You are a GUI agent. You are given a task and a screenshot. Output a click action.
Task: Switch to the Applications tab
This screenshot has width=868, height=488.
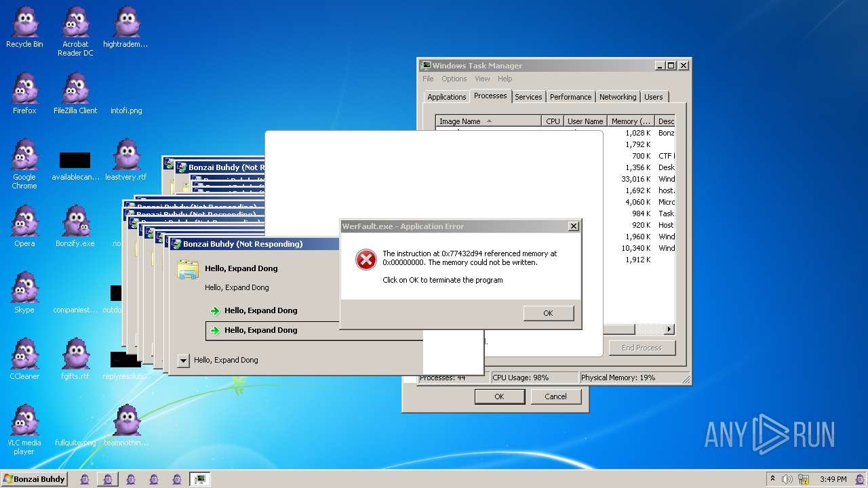[x=447, y=97]
